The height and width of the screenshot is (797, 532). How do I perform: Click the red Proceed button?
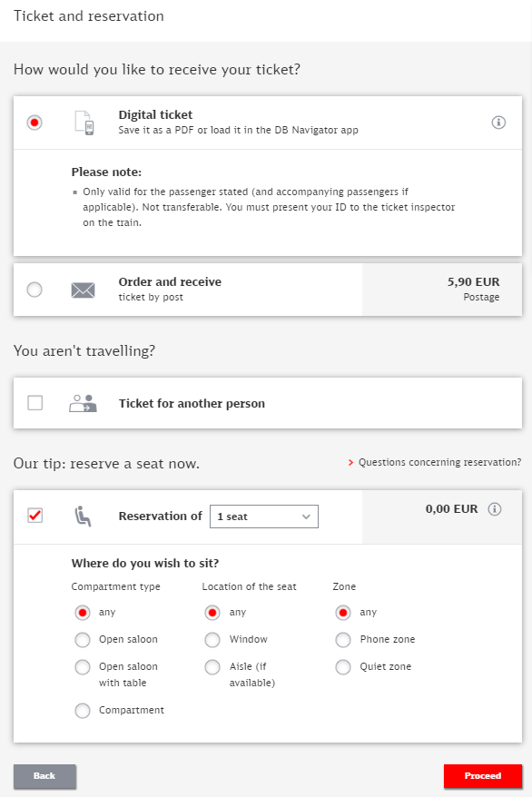tap(483, 776)
